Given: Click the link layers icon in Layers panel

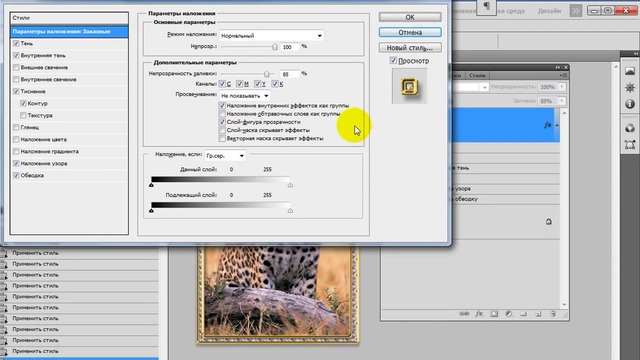Looking at the screenshot, I should pyautogui.click(x=464, y=314).
